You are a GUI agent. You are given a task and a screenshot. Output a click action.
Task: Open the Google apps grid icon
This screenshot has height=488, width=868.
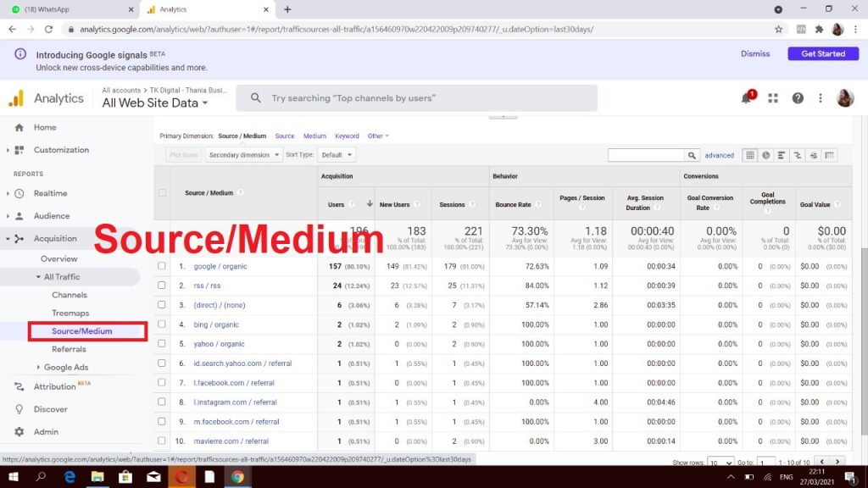pyautogui.click(x=773, y=98)
